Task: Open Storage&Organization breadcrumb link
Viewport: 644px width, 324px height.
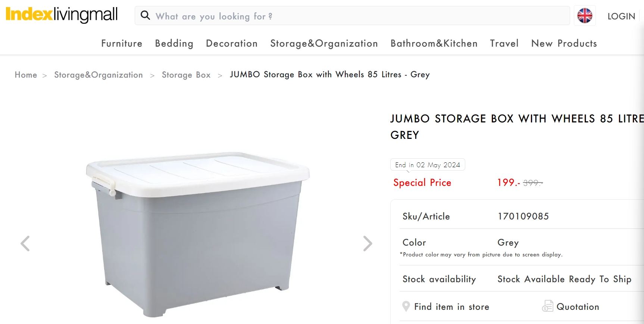Action: coord(99,75)
